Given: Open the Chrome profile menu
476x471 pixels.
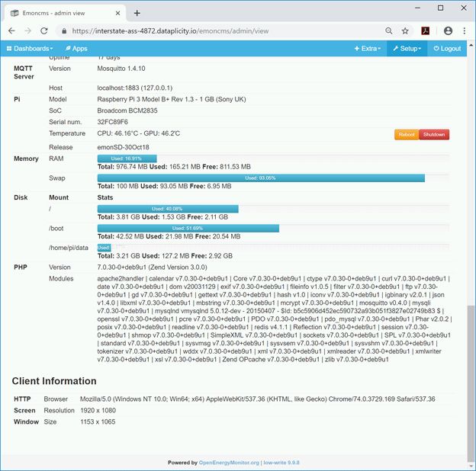Looking at the screenshot, I should tap(448, 31).
